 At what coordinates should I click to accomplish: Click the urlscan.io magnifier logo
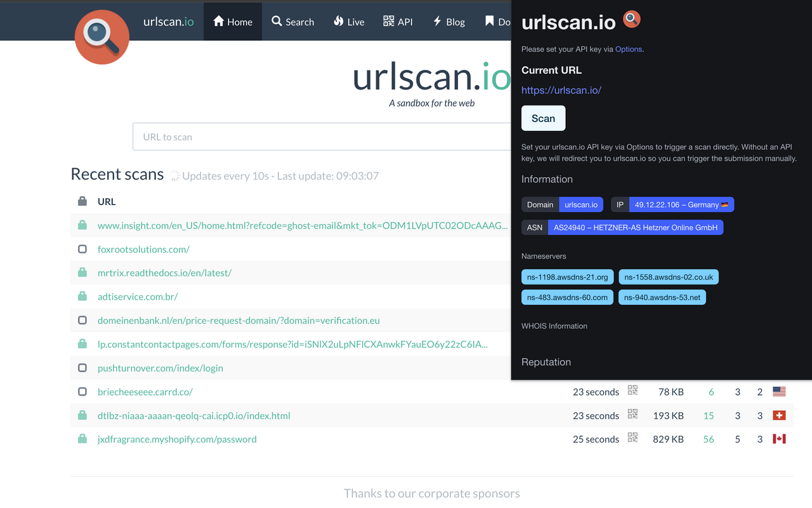101,37
